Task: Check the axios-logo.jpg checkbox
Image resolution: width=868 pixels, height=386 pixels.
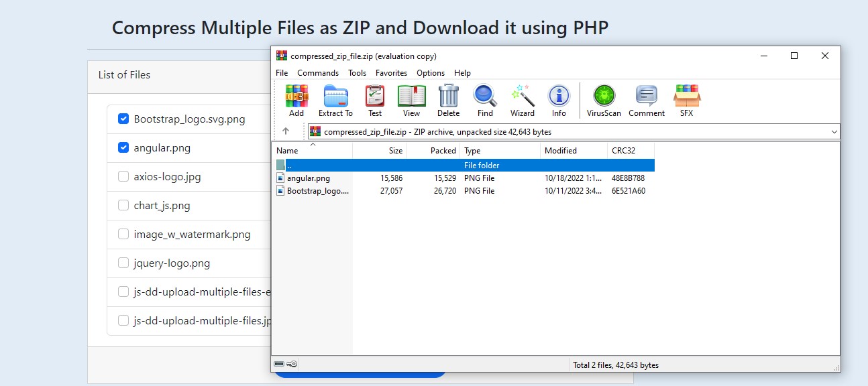Action: tap(123, 176)
